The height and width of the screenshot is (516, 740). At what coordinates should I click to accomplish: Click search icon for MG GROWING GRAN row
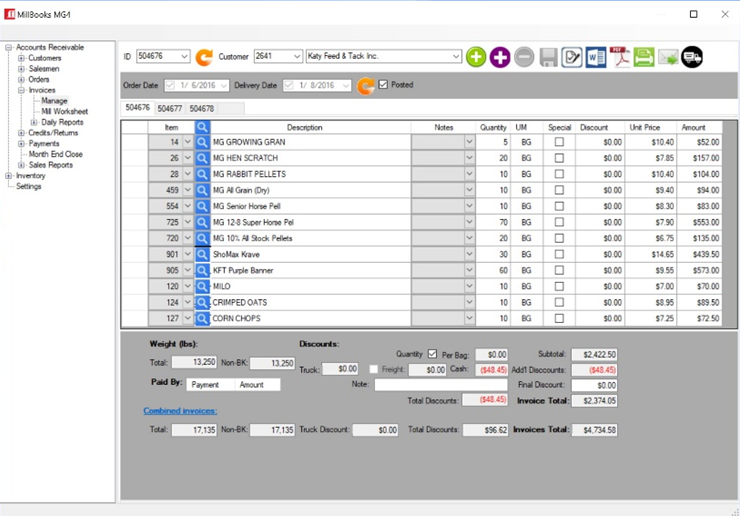(202, 142)
